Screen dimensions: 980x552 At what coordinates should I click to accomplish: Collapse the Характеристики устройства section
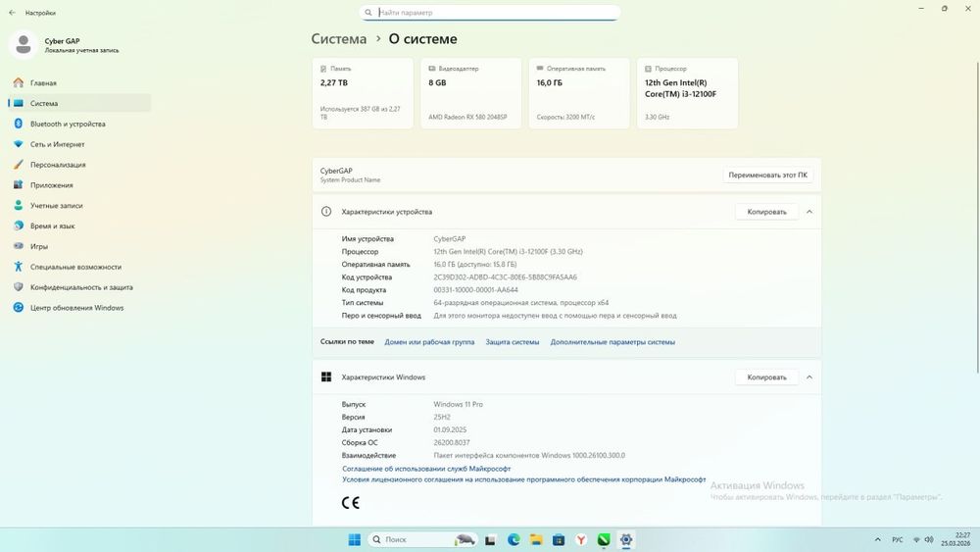809,212
